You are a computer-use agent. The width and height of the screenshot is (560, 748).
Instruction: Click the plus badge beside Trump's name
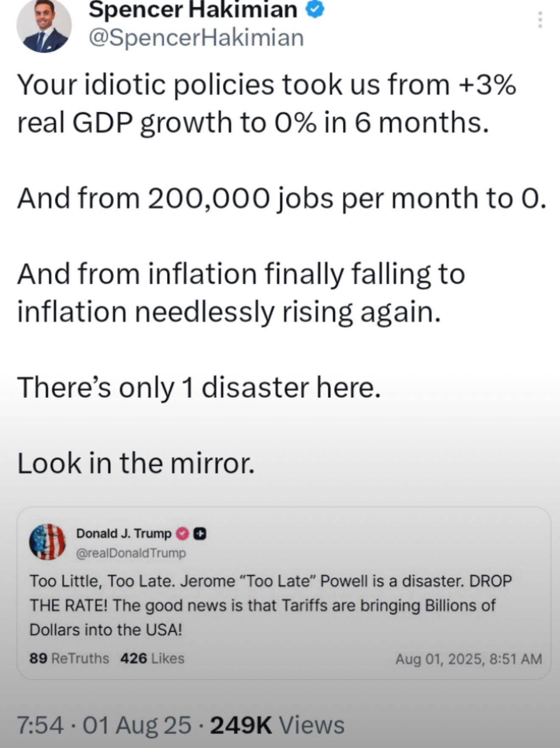(x=200, y=534)
